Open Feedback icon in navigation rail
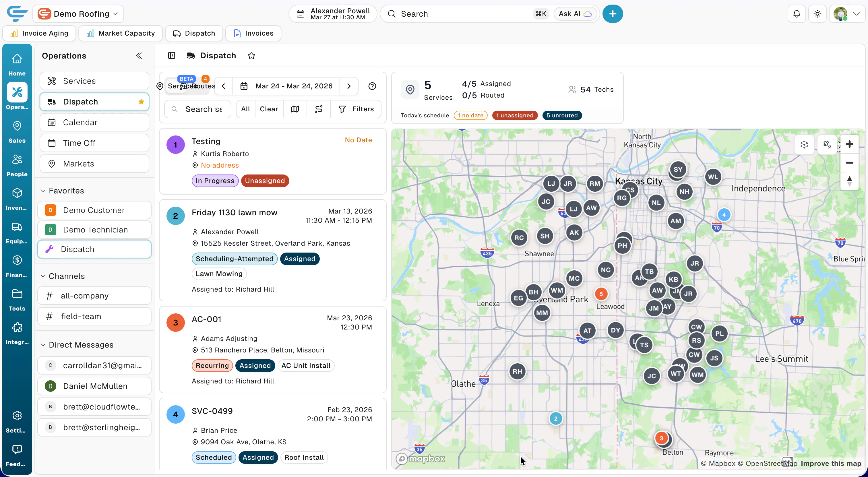 [17, 455]
